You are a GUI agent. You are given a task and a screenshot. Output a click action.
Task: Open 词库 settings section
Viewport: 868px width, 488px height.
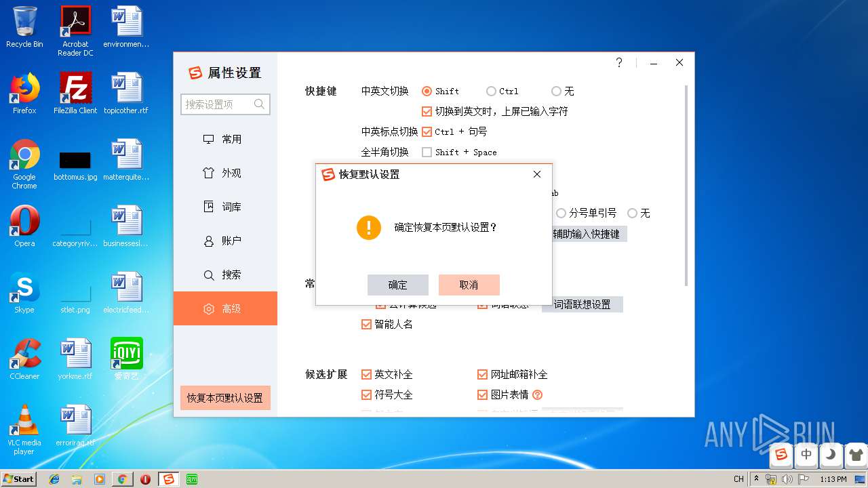(x=225, y=207)
